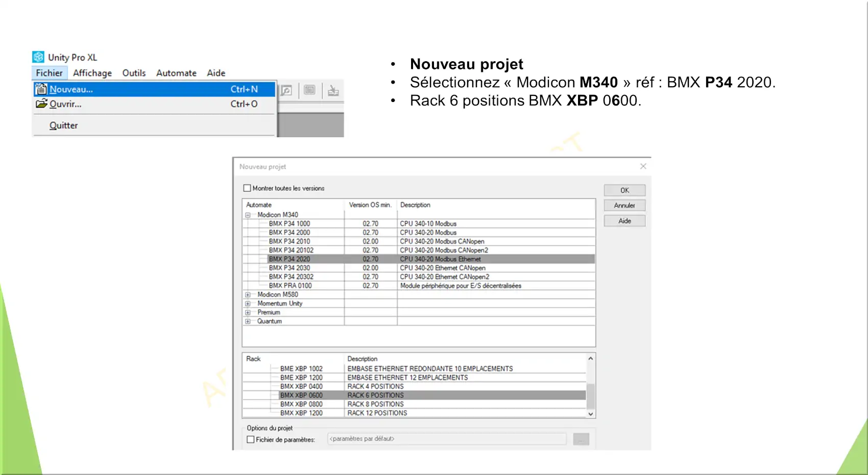The width and height of the screenshot is (868, 475).
Task: Choose Nouveau... from the Fichier menu
Action: [154, 89]
